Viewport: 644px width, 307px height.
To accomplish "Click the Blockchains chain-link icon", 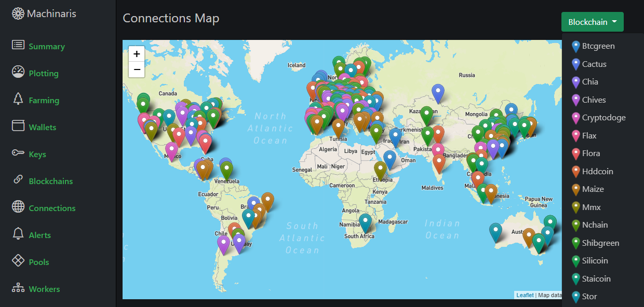I will tap(18, 180).
